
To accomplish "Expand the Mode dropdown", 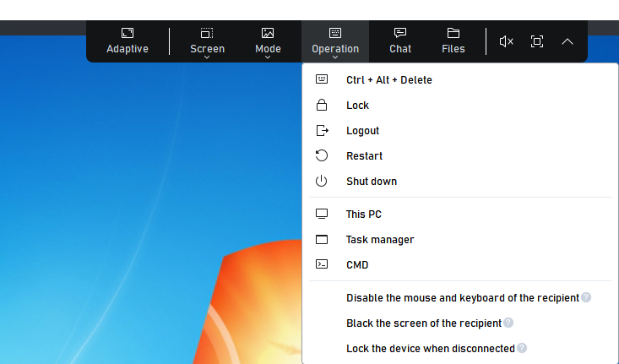I will point(268,41).
